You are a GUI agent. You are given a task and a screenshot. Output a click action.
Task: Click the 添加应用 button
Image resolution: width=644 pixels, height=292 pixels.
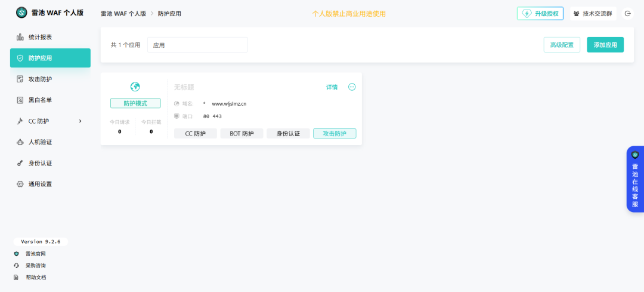(x=605, y=45)
